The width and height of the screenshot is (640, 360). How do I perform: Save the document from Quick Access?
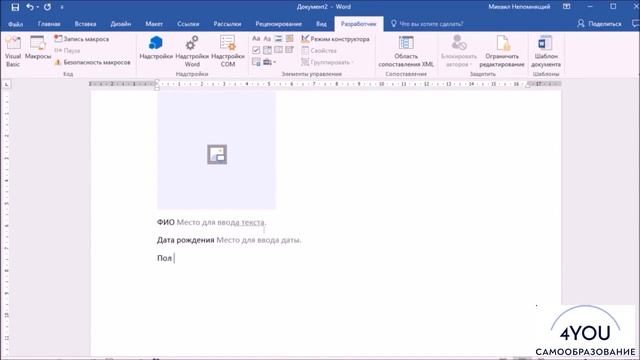point(15,7)
